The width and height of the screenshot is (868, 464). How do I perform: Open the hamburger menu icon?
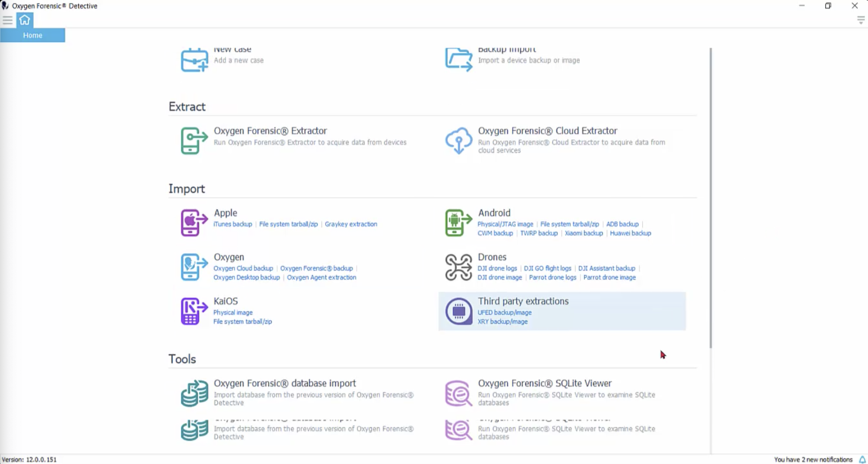pos(7,20)
